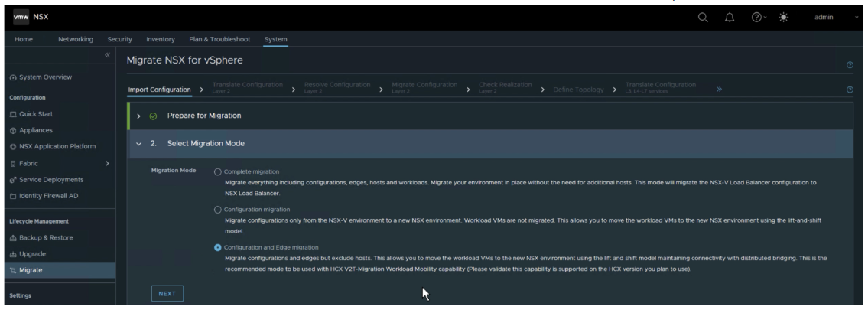The image size is (868, 310).
Task: Expand the Prepare for Migration section
Action: (x=139, y=116)
